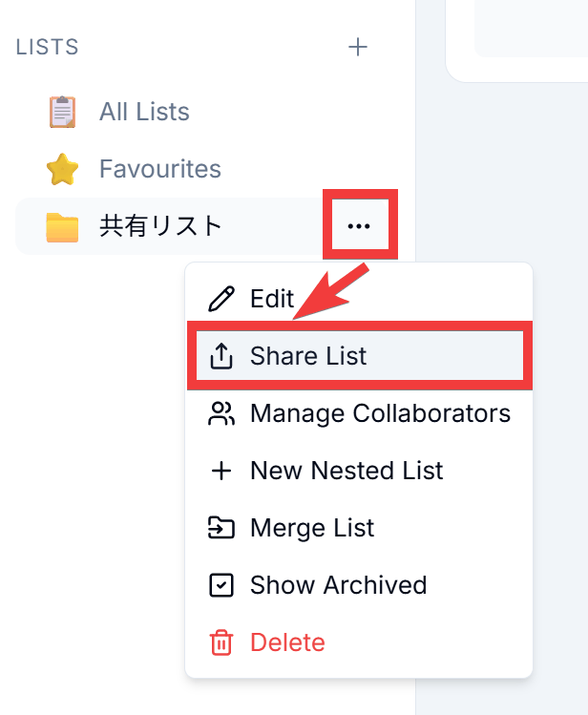Screen dimensions: 588x715
Task: Open the 共有リスト list
Action: (x=160, y=225)
